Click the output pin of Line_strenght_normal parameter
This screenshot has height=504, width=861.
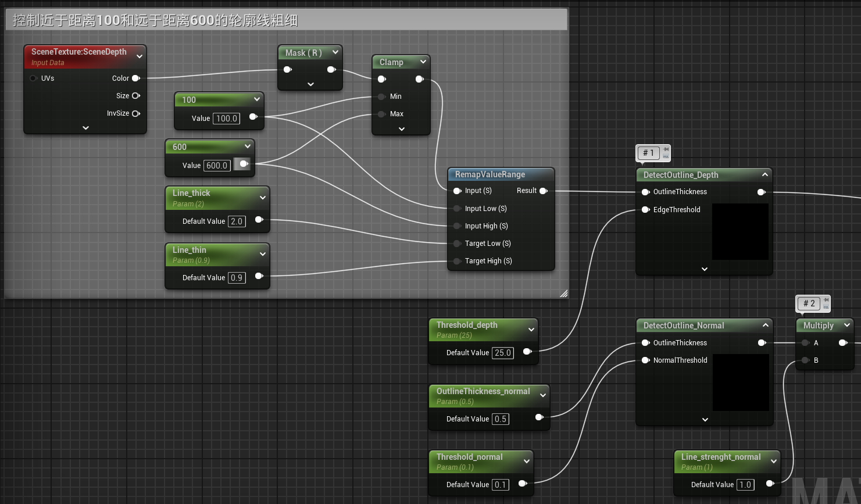click(x=770, y=484)
